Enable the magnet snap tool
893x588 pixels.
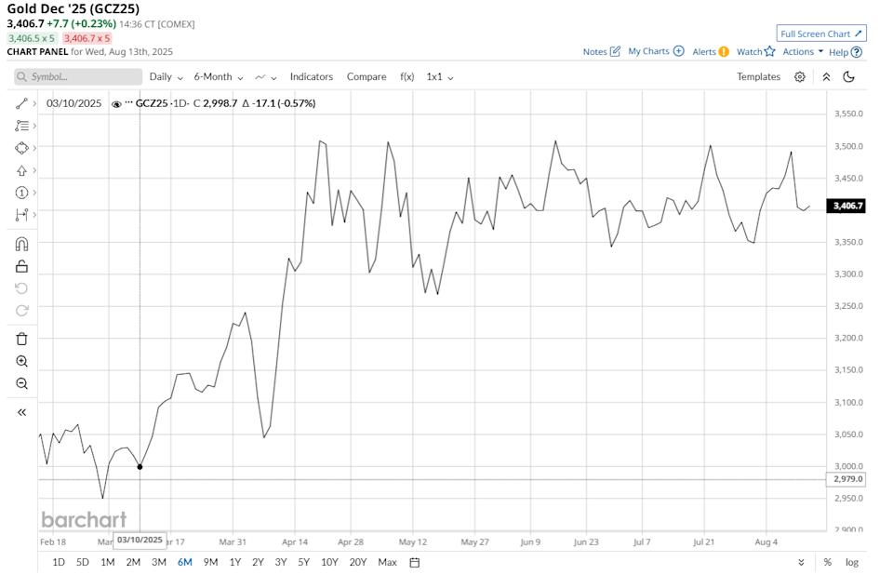pyautogui.click(x=21, y=244)
